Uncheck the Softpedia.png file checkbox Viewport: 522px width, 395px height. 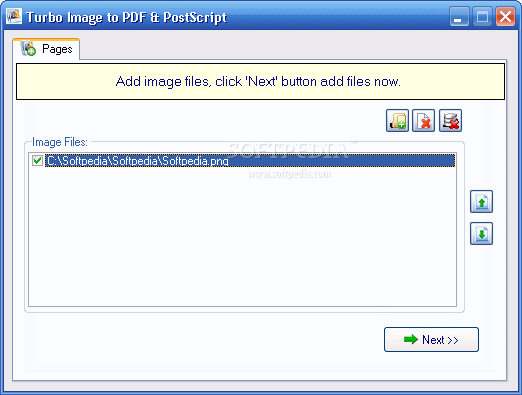(x=37, y=160)
